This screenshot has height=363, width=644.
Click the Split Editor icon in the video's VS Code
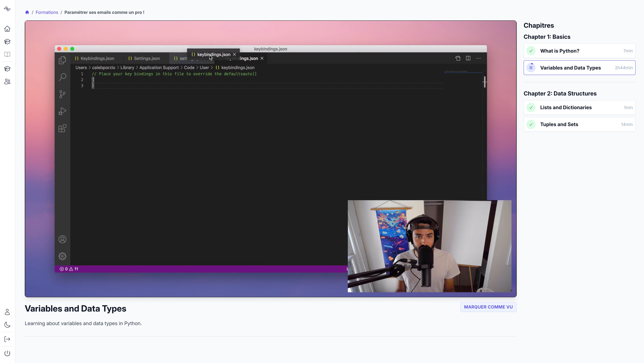[468, 58]
